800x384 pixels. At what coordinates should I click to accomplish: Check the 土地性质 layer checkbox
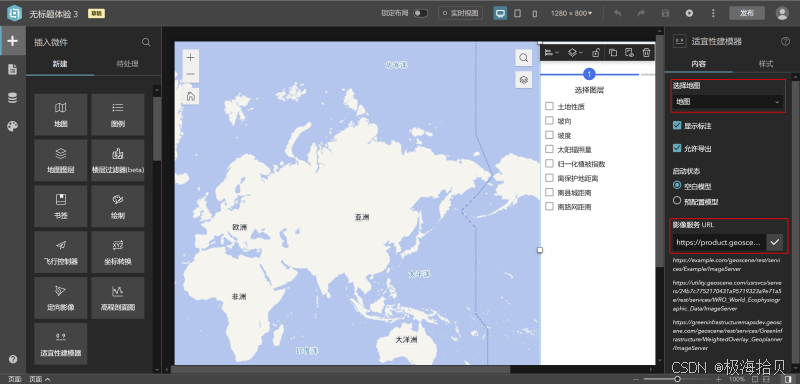click(x=549, y=106)
